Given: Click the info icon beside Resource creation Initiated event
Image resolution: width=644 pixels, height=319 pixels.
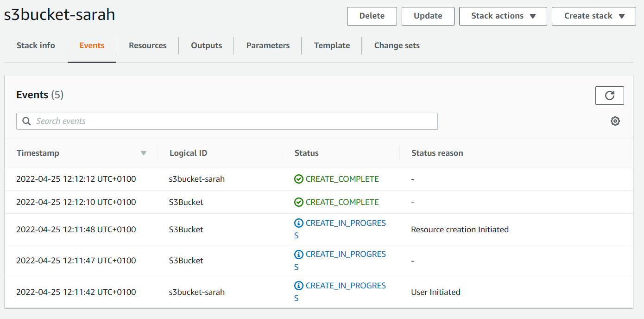Looking at the screenshot, I should pos(299,223).
